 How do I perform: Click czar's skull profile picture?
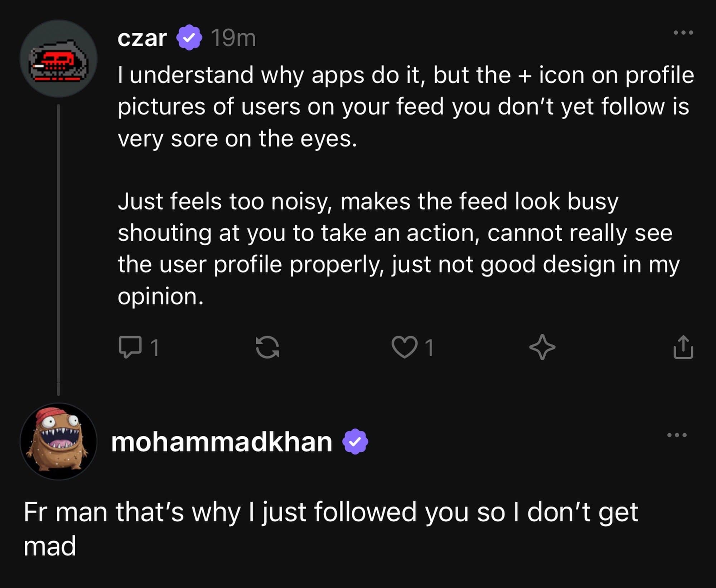59,59
